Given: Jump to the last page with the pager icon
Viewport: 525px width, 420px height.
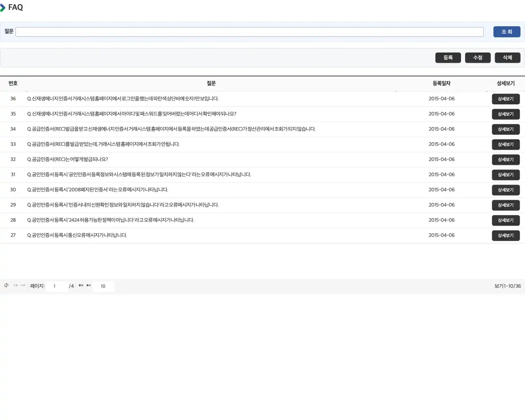Looking at the screenshot, I should pyautogui.click(x=89, y=285).
